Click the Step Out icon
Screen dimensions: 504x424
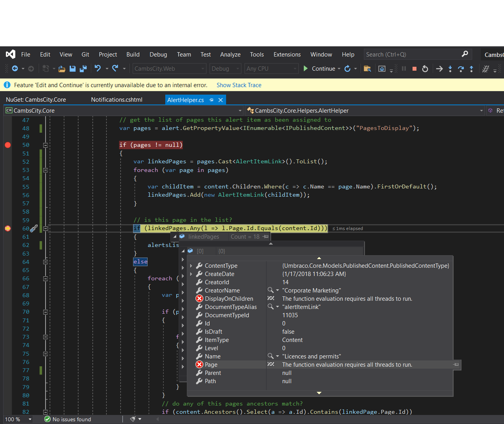pos(471,69)
